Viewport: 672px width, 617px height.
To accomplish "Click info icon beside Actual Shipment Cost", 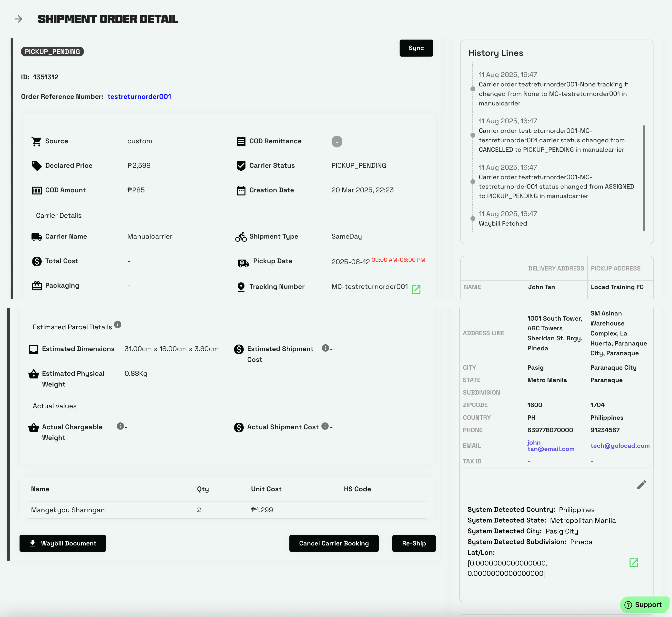I will click(325, 426).
